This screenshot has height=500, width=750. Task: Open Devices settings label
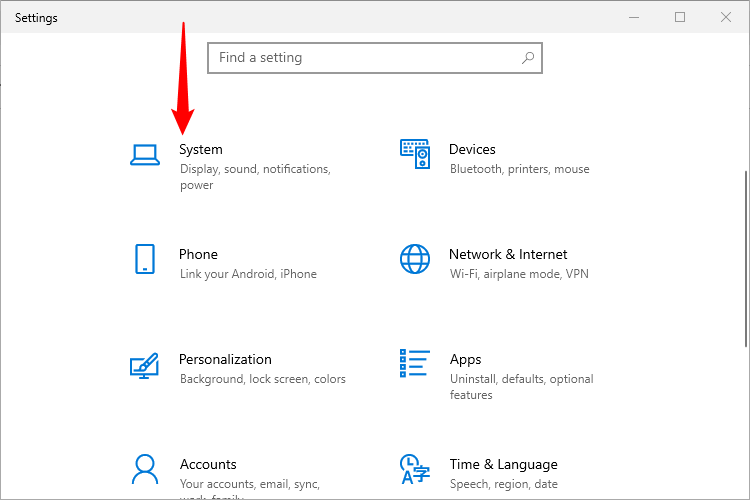click(x=472, y=149)
